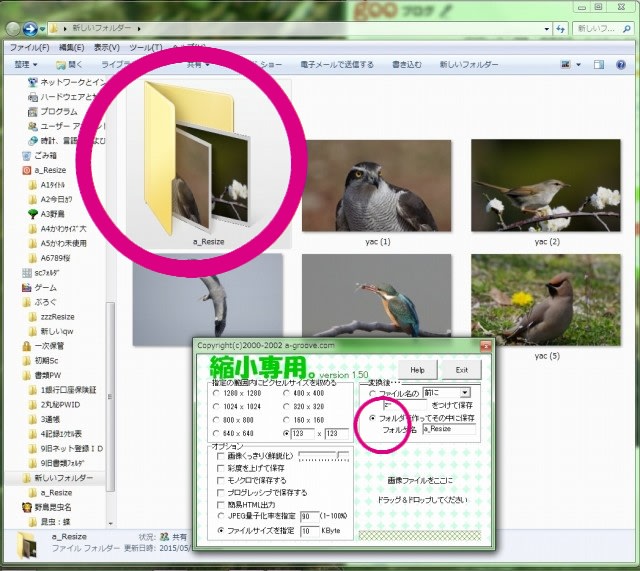Click the ごみ箱 recycle bin icon in sidebar
Screen dimensions: 640x571
[x=27, y=156]
